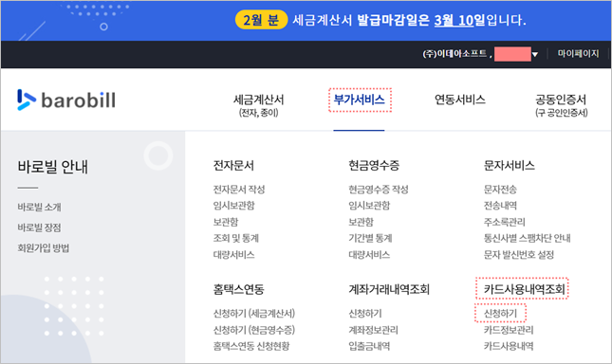Click the 전자문서 section heading
Viewport: 612px width, 364px height.
233,166
